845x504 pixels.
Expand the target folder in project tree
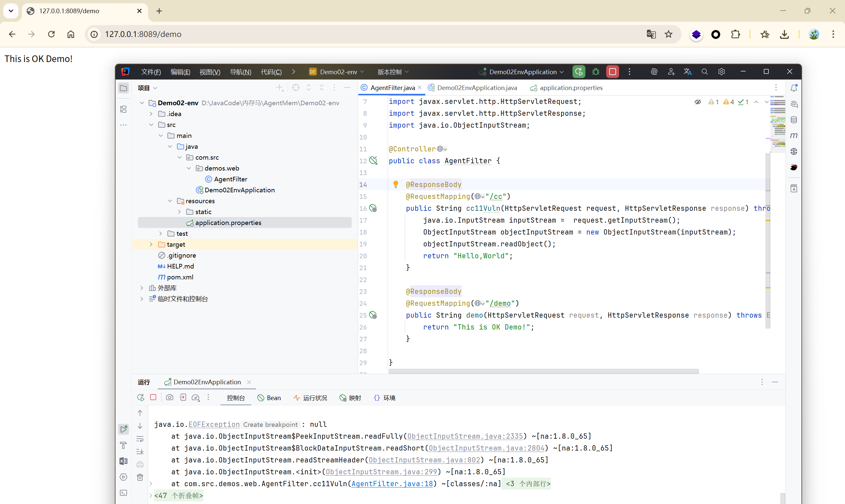click(151, 244)
